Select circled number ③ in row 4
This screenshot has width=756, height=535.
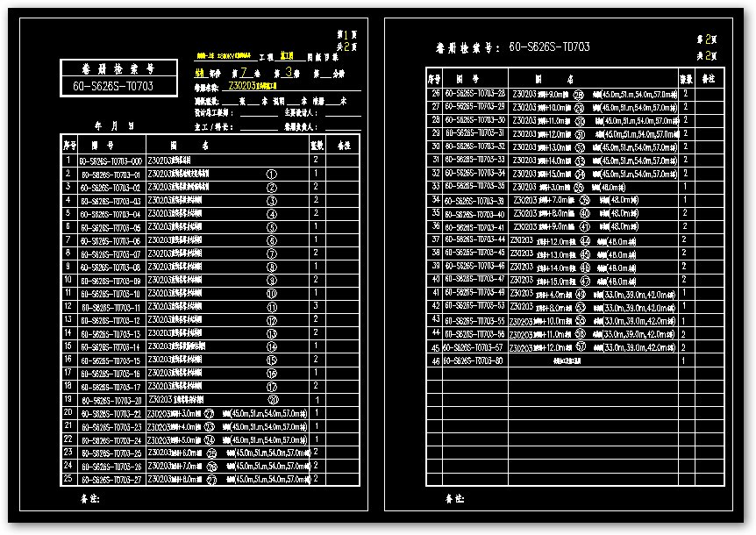270,202
